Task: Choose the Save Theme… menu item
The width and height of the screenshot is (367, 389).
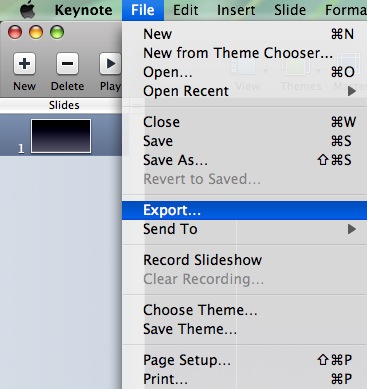Action: tap(244, 329)
